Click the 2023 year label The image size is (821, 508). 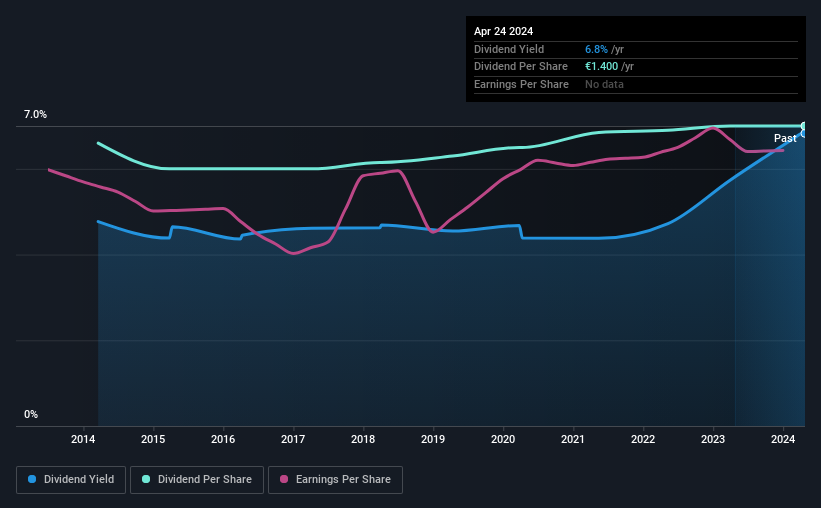pos(713,439)
